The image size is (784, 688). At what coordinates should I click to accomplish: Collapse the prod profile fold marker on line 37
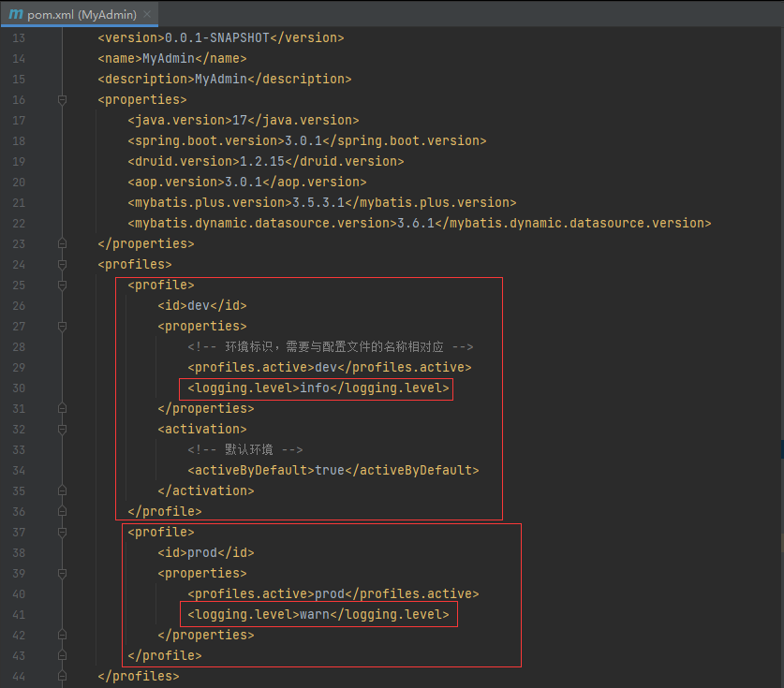tap(62, 532)
